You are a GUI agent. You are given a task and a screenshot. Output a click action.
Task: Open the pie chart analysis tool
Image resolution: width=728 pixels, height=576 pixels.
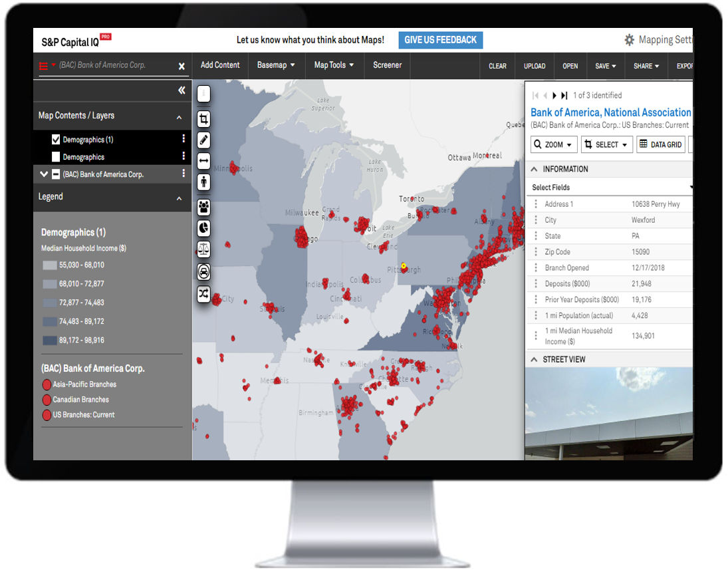tap(204, 228)
